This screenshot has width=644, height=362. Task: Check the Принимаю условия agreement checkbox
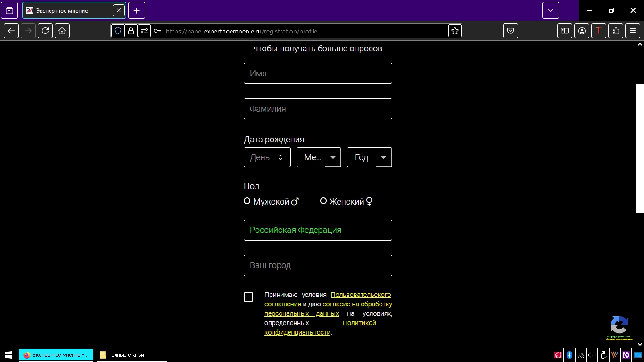248,297
